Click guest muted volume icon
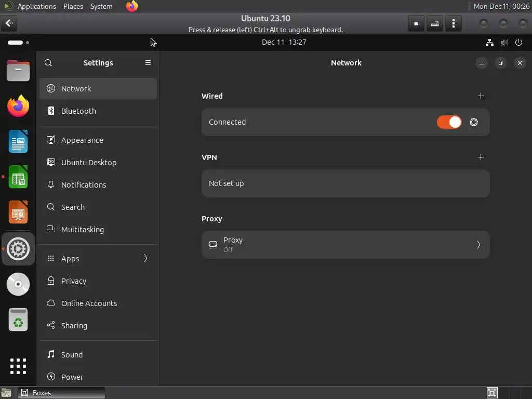This screenshot has width=532, height=399. tap(504, 43)
